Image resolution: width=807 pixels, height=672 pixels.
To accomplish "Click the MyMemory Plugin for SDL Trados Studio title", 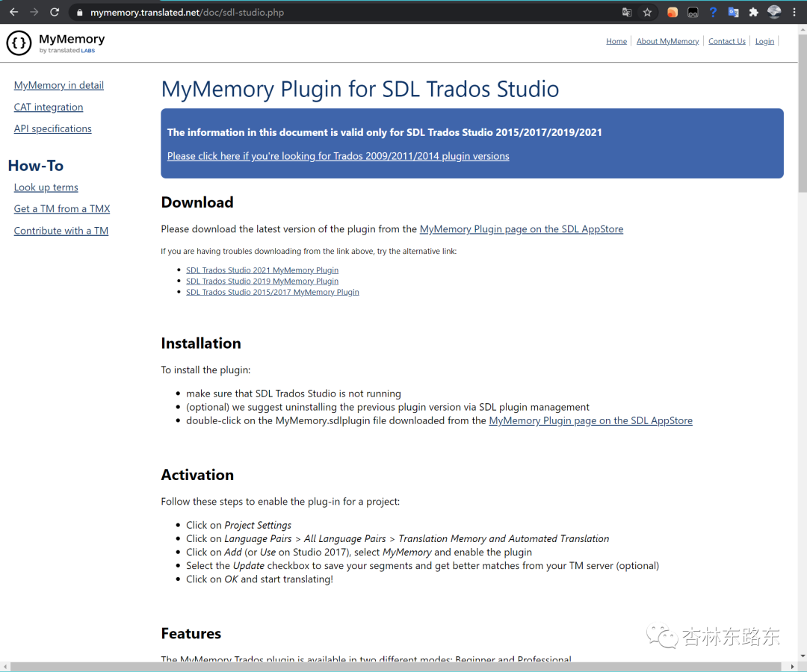I will (359, 89).
